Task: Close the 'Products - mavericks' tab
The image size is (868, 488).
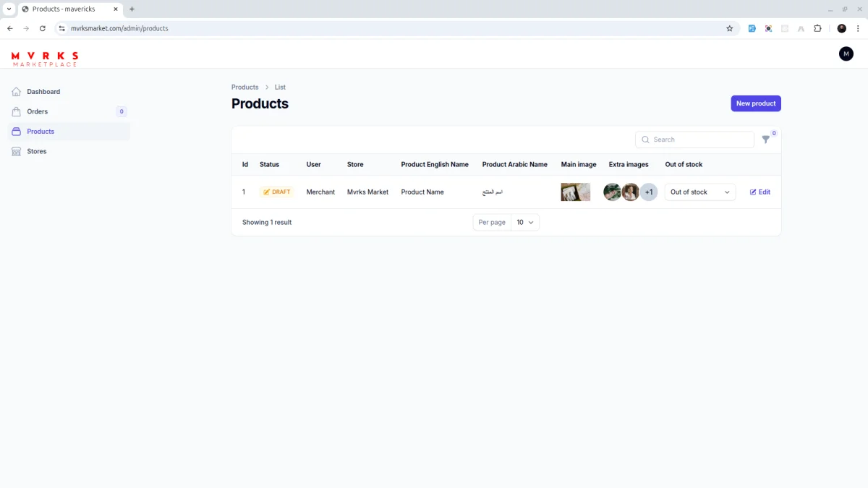Action: tap(115, 9)
